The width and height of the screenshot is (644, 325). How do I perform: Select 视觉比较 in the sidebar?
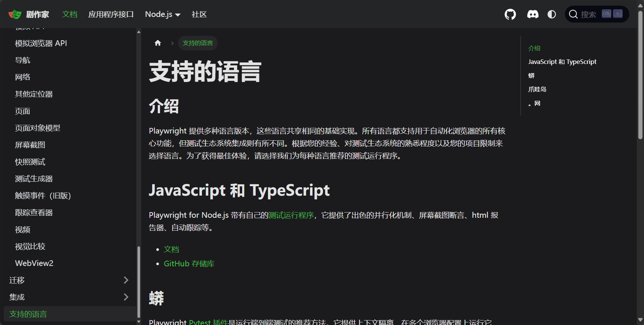pos(30,246)
